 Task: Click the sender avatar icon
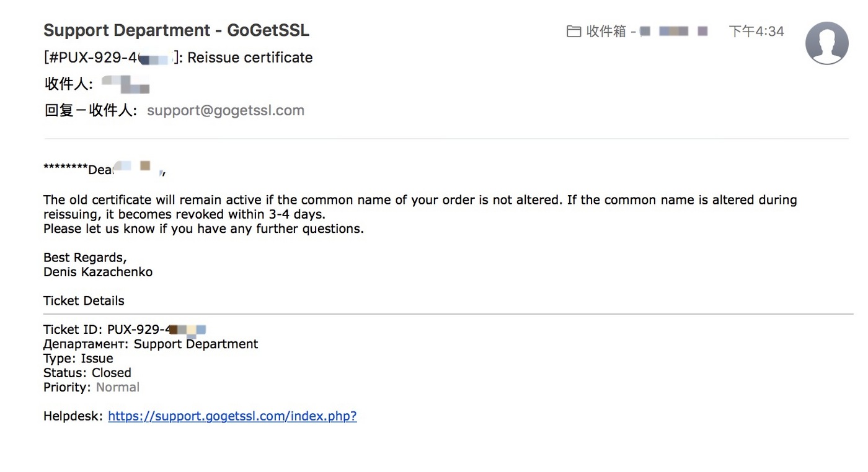point(826,43)
